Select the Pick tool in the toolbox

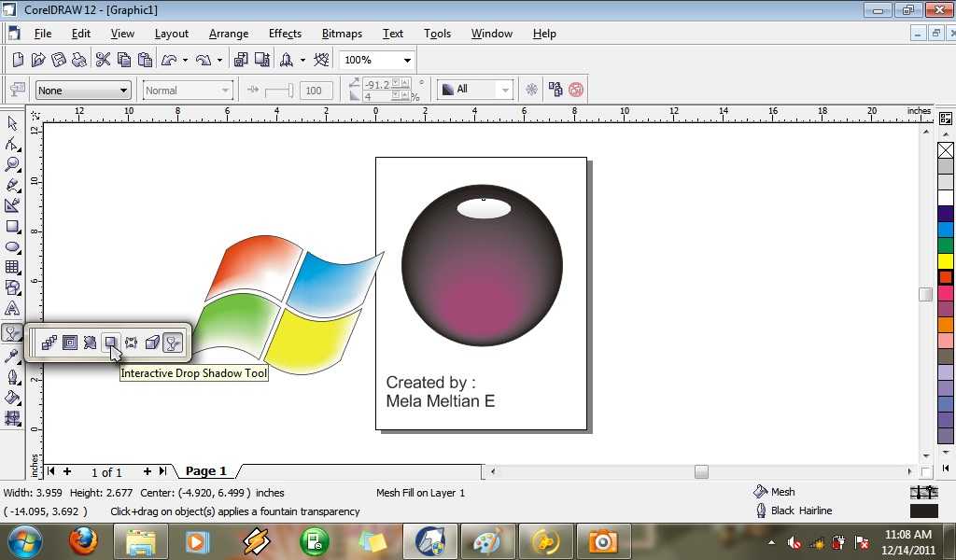click(12, 123)
